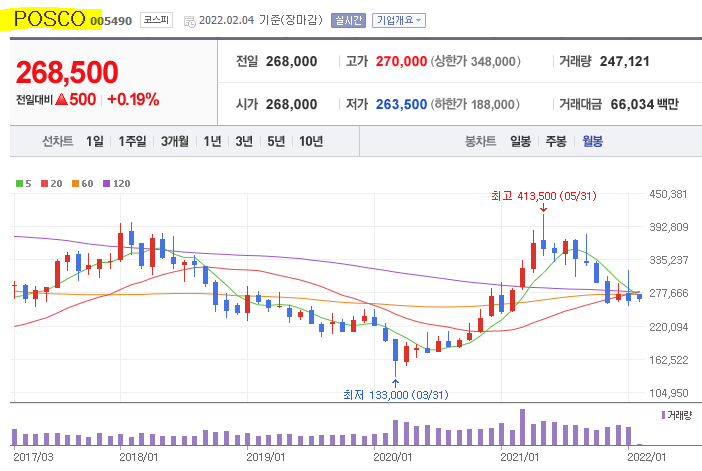Viewport: 702px width, 471px height.
Task: Click the POSCO stock name heading
Action: click(x=50, y=19)
